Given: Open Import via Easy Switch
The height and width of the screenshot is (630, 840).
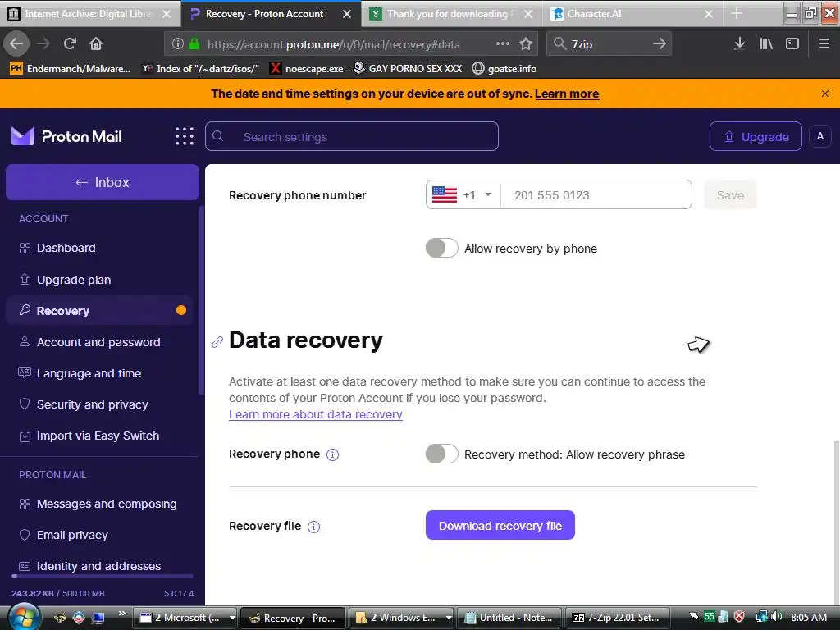Looking at the screenshot, I should [x=99, y=436].
